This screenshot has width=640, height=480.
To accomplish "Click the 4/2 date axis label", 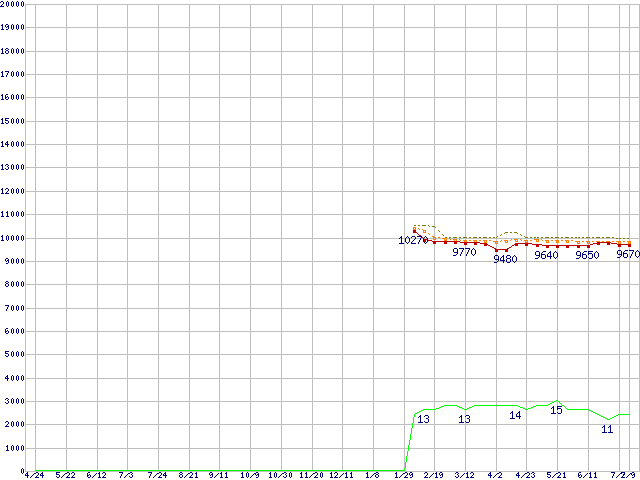I will point(495,475).
